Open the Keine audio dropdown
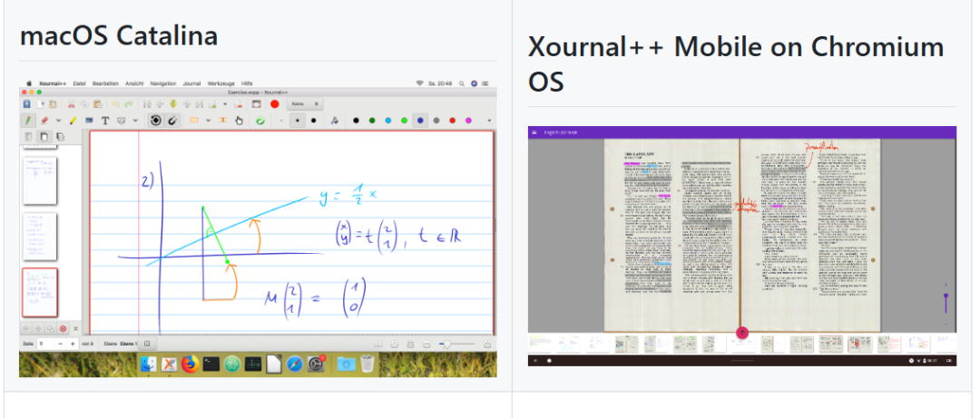 coord(305,103)
